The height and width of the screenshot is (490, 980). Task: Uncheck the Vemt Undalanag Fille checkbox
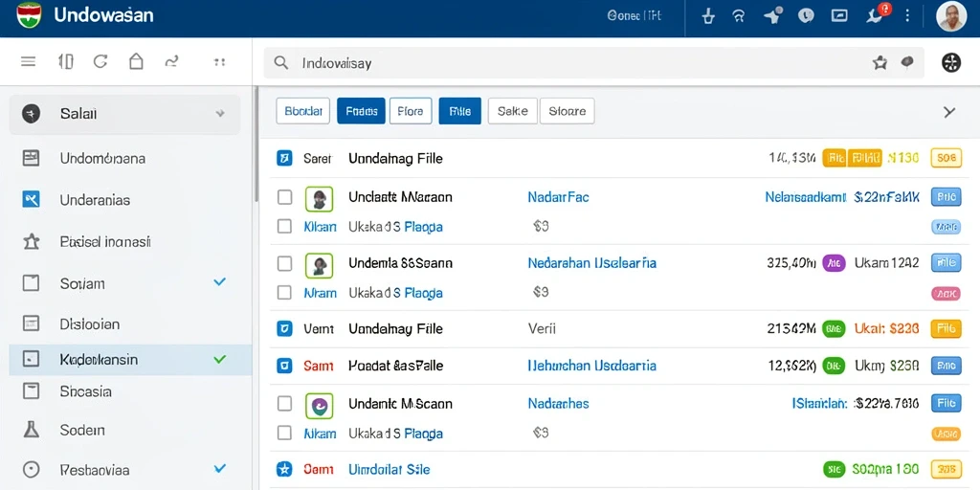coord(284,328)
